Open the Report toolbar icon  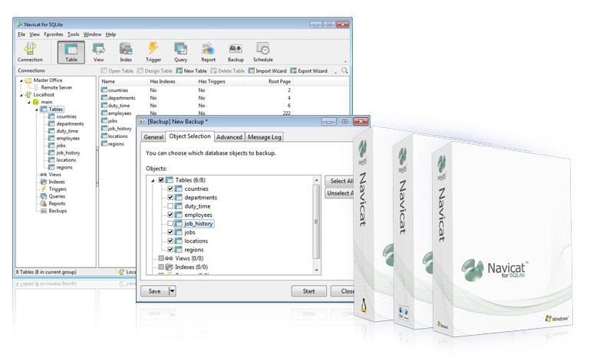[x=208, y=52]
